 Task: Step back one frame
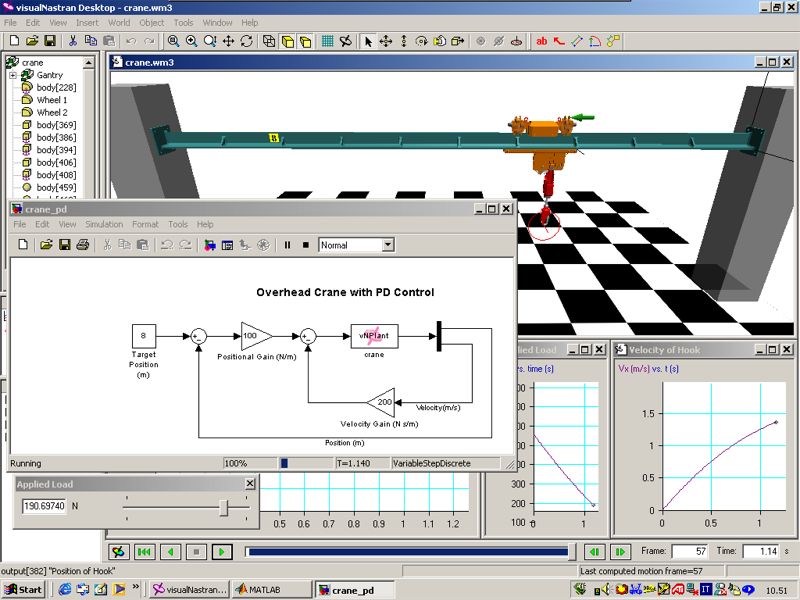tap(594, 552)
